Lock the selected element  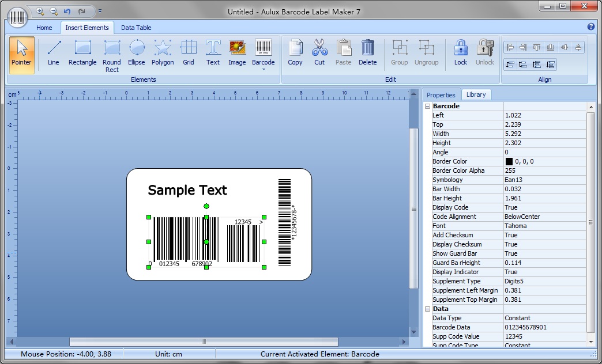(461, 52)
